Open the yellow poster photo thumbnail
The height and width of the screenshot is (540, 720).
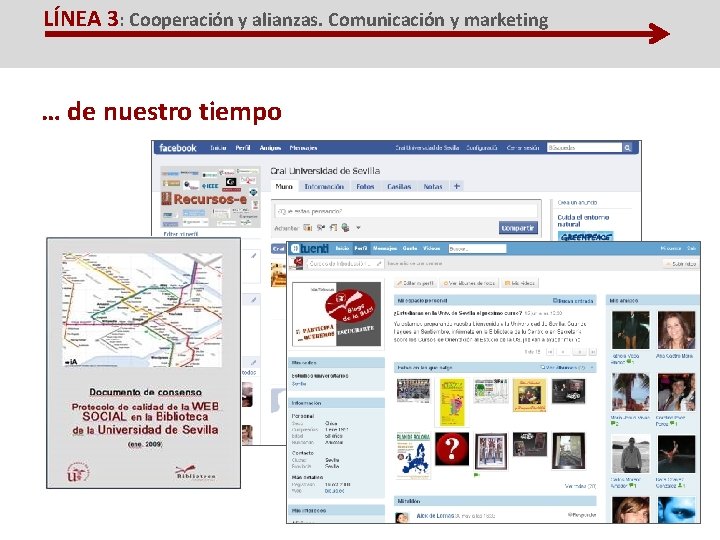pos(452,402)
